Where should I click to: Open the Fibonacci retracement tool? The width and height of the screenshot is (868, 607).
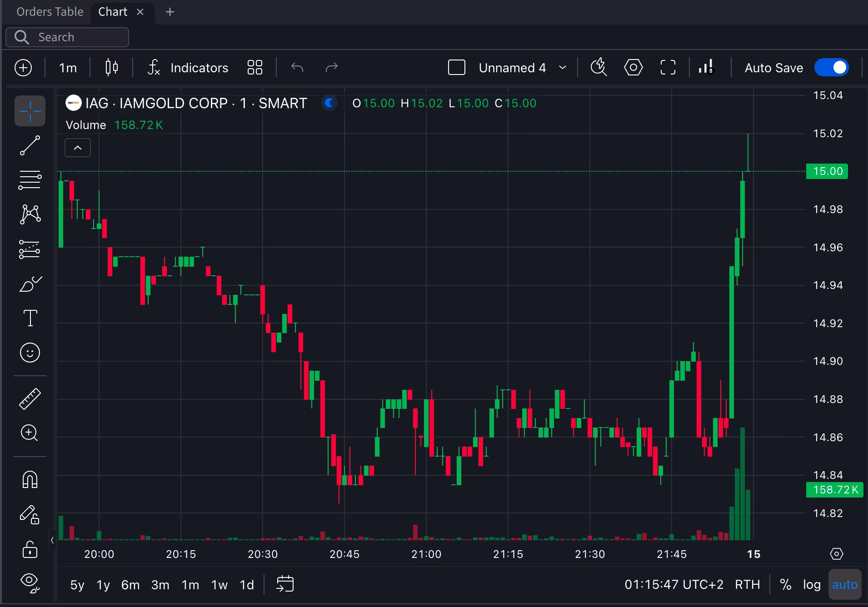(x=30, y=180)
